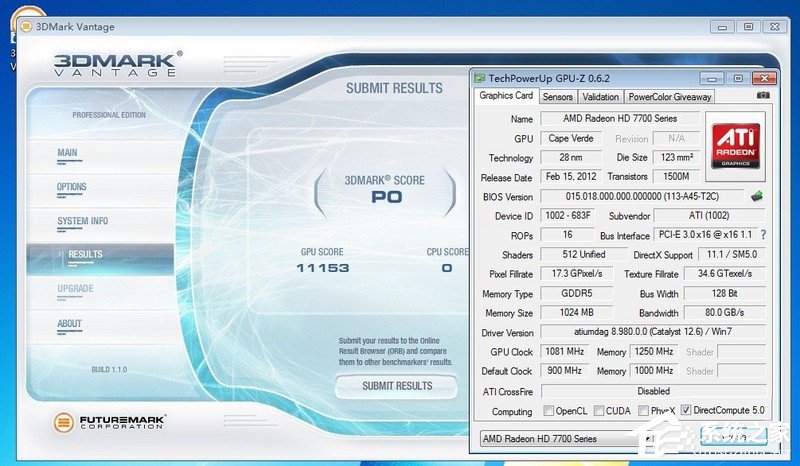Click the Pixel Fillrate value 17.3 GPixel/s
The image size is (800, 466).
577,274
